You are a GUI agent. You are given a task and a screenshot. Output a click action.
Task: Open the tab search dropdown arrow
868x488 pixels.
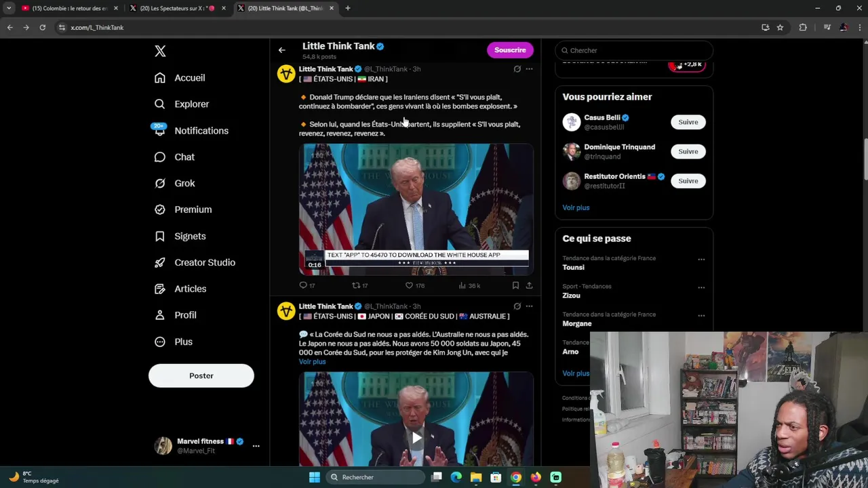9,8
